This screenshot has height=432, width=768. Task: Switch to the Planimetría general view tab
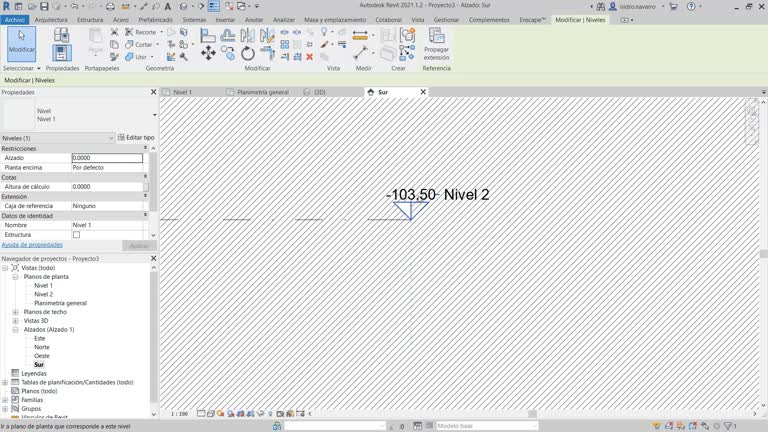point(263,92)
